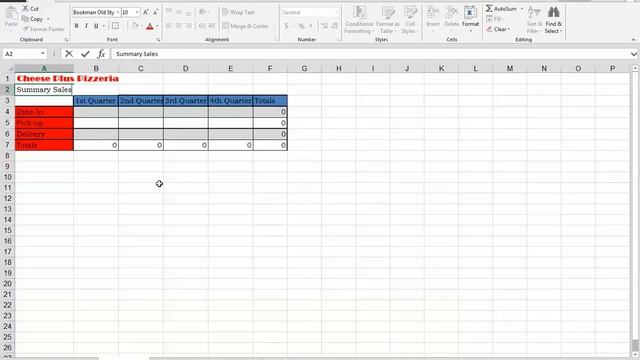640x360 pixels.
Task: Click the Increase Decimal icon
Action: 324,26
